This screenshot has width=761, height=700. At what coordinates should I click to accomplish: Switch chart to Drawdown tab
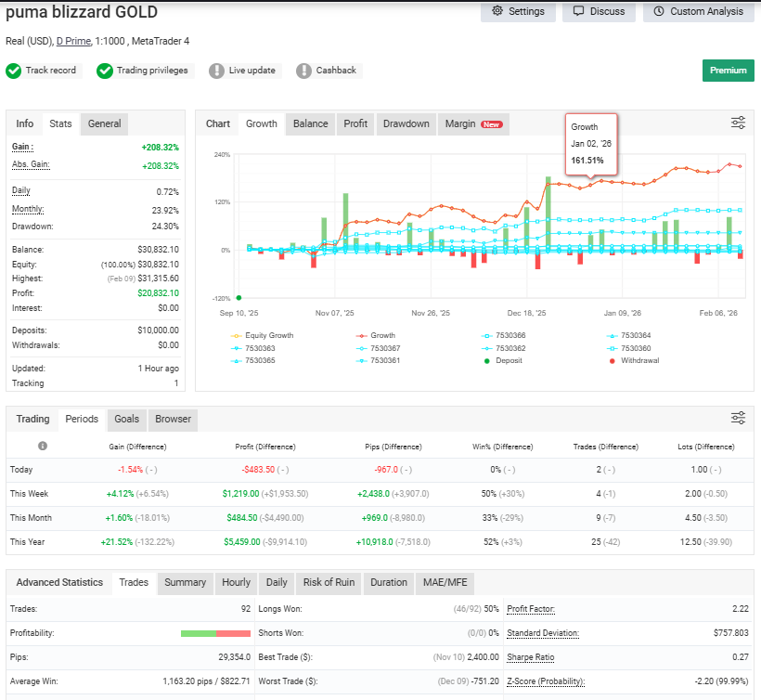[x=406, y=123]
